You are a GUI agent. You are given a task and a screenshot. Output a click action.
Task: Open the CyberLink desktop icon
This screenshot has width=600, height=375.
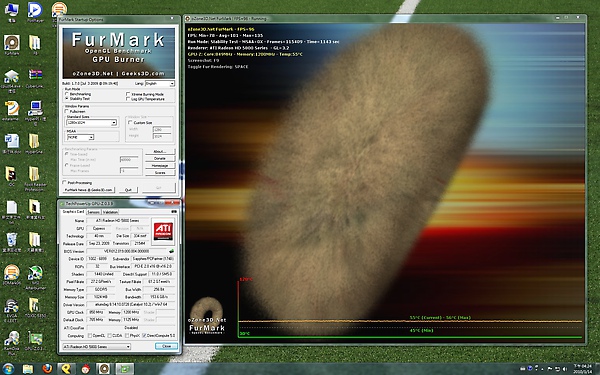[x=35, y=78]
